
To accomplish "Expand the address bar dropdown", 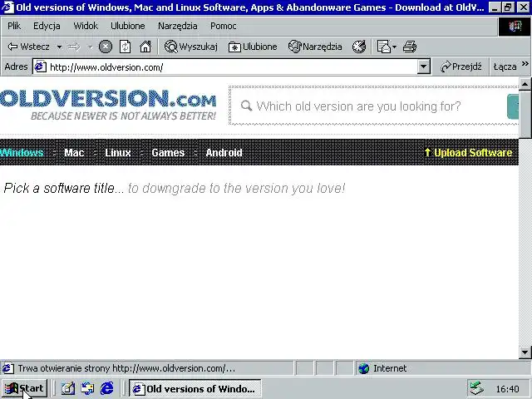I will click(424, 66).
